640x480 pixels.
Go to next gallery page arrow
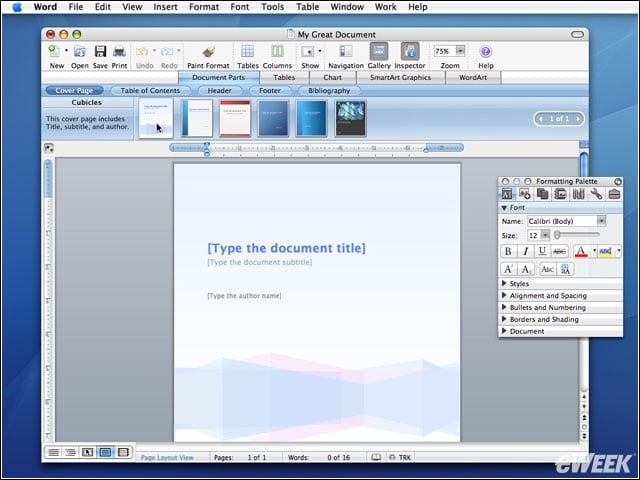(578, 119)
